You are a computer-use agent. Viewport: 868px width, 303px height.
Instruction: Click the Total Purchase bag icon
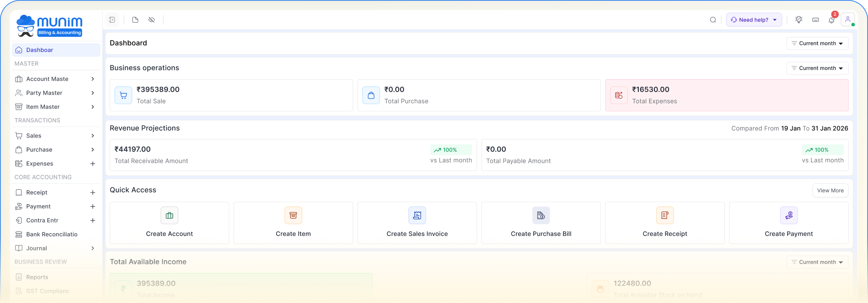click(371, 96)
